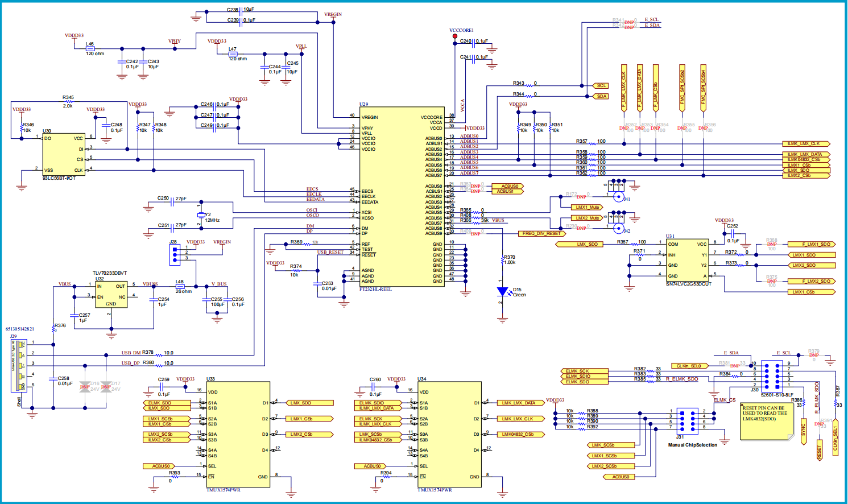Image resolution: width=848 pixels, height=504 pixels.
Task: Select the J28 three-pin header
Action: pos(175,255)
